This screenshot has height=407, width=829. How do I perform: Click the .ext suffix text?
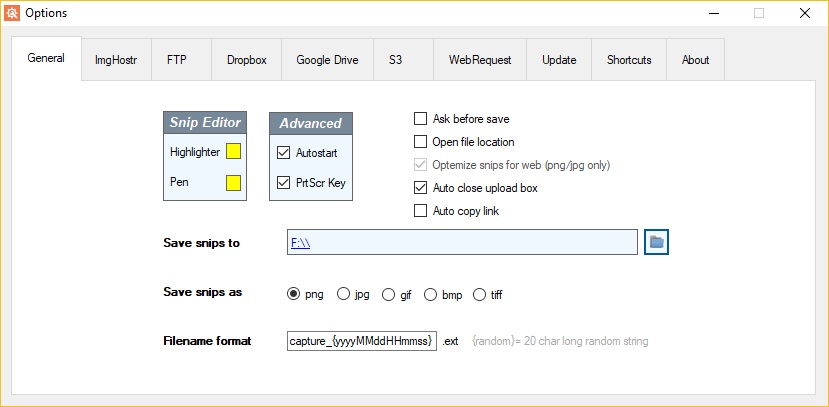[450, 341]
